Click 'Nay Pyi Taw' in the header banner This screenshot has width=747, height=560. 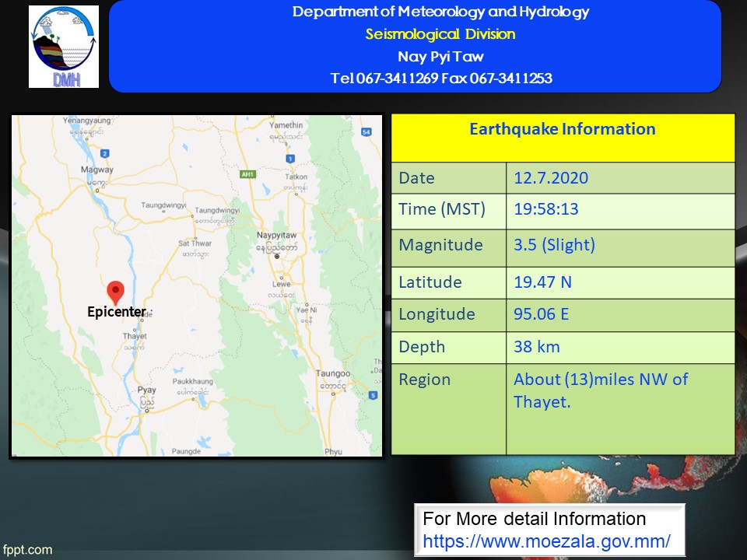tap(440, 57)
